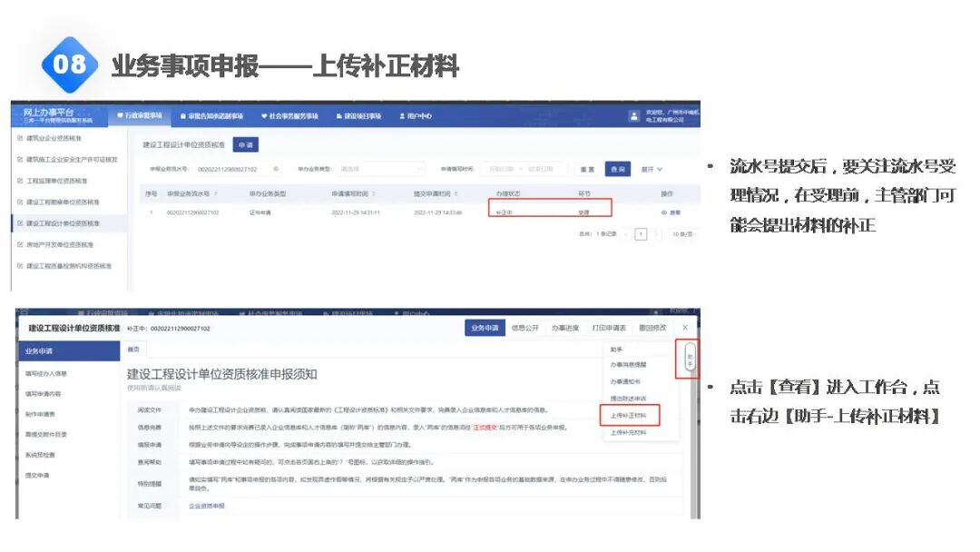The image size is (980, 552).
Task: Click the blue 申请 button
Action: pos(245,142)
